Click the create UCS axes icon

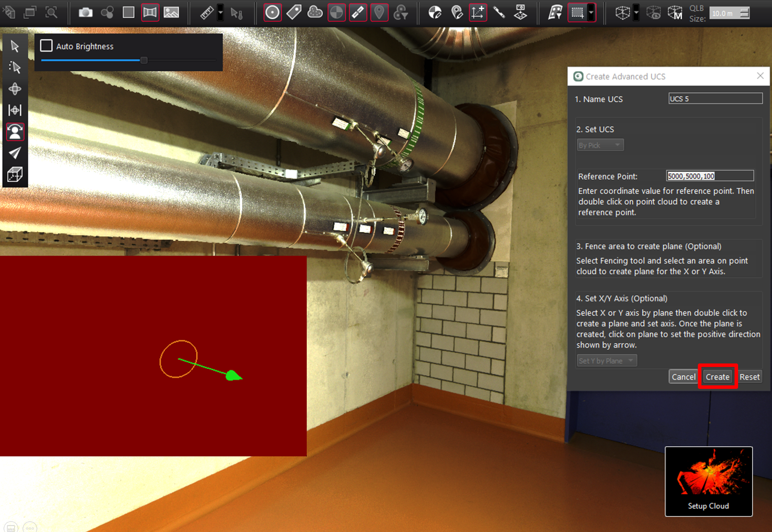pyautogui.click(x=478, y=12)
